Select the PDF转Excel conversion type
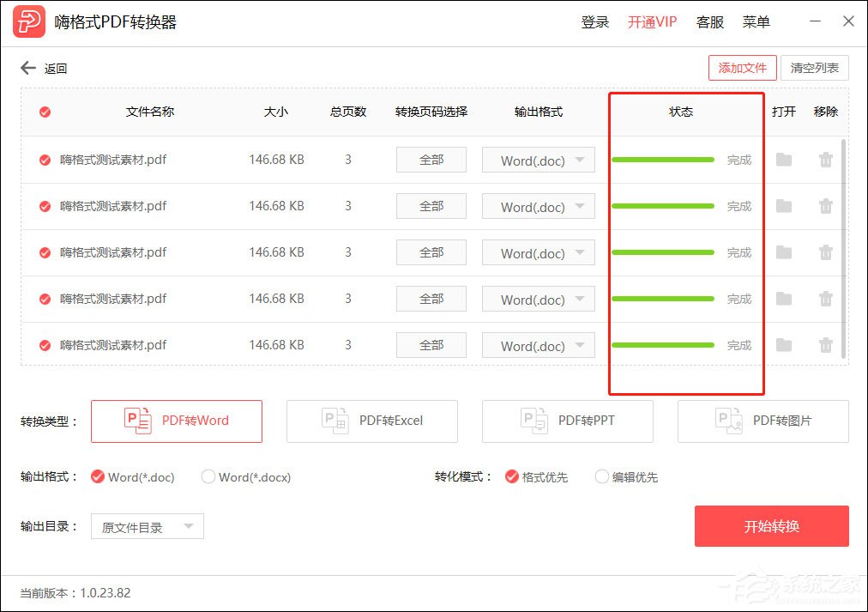Image resolution: width=868 pixels, height=612 pixels. (x=371, y=421)
